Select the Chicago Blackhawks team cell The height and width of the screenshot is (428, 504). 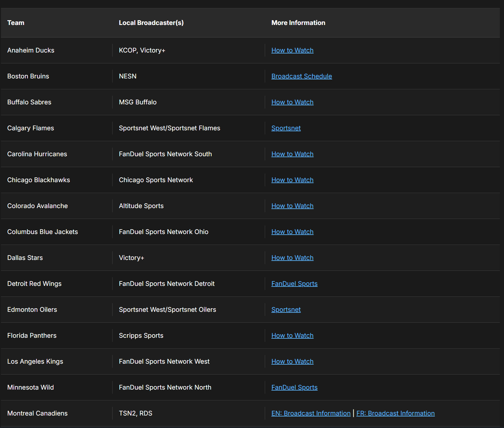57,180
